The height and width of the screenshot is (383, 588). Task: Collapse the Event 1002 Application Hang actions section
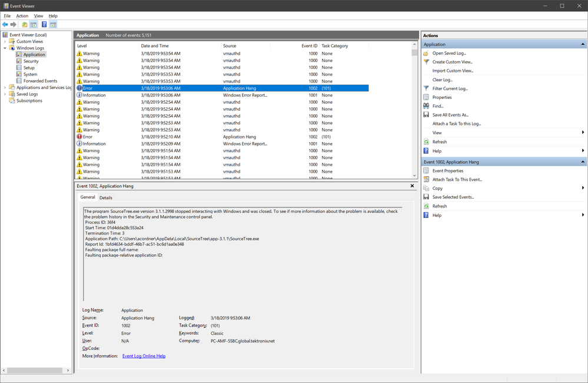pyautogui.click(x=583, y=162)
